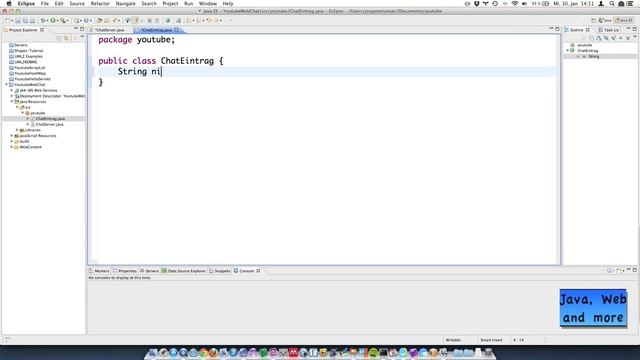Expand the Libraries node
Screen dimensions: 640x360
pos(17,130)
